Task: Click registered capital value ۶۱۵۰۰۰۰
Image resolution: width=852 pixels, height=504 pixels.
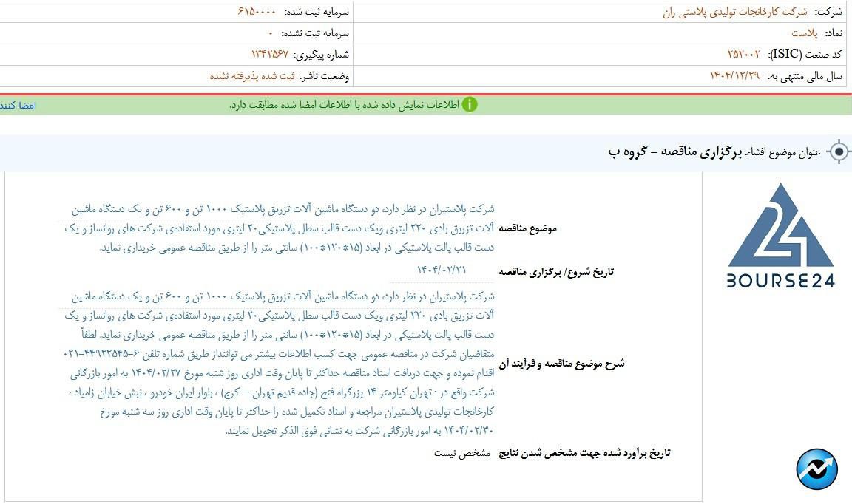Action: point(257,11)
